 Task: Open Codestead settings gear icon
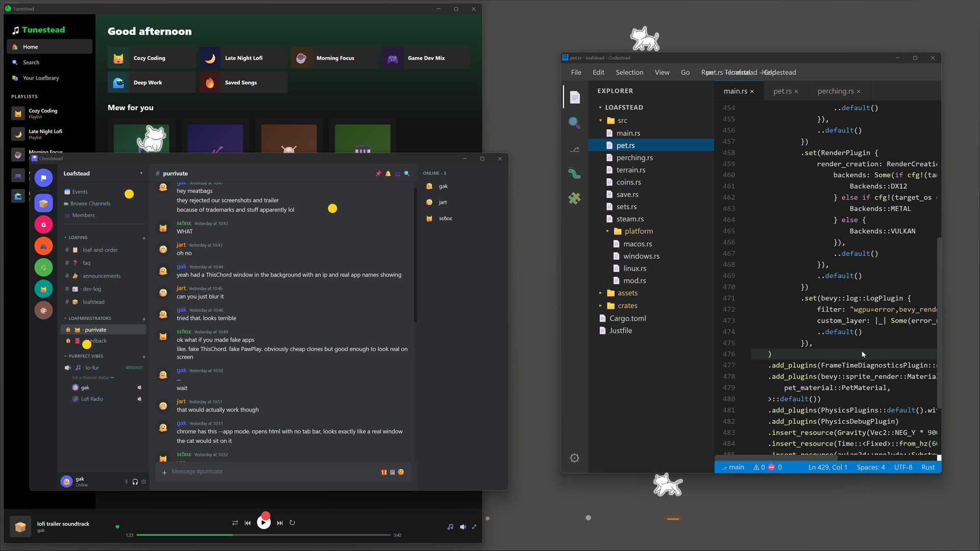pyautogui.click(x=574, y=458)
